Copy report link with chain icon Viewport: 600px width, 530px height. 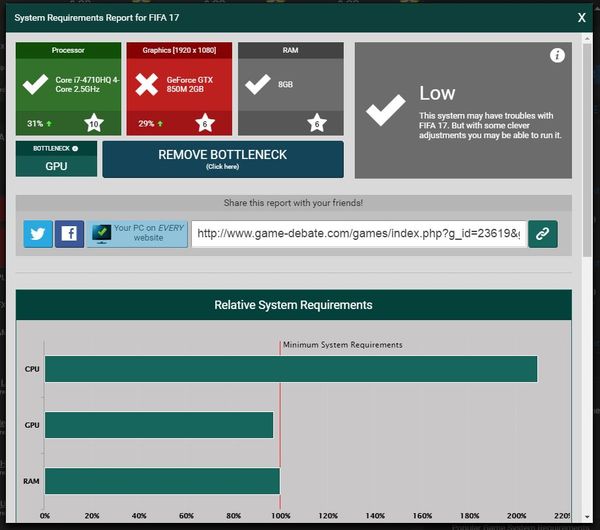[543, 234]
